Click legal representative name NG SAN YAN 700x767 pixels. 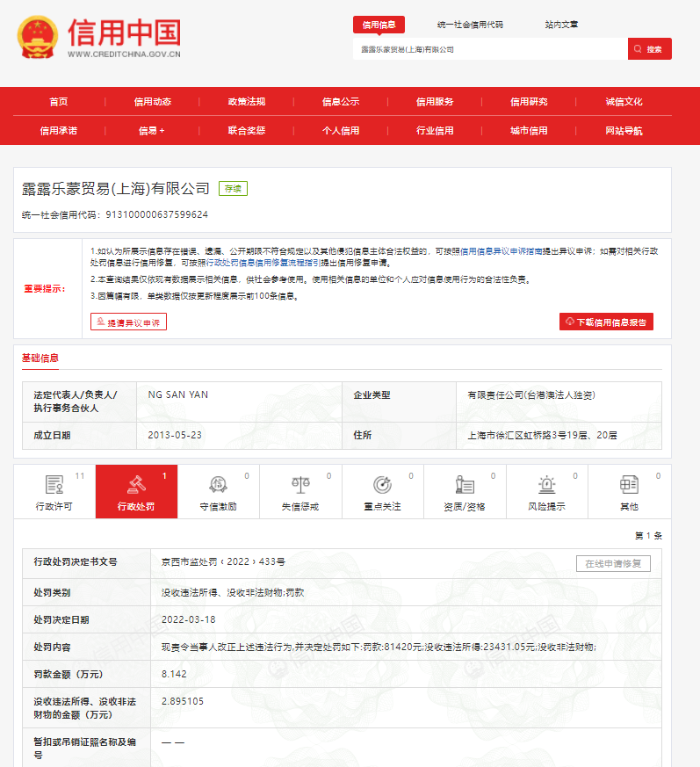point(178,394)
